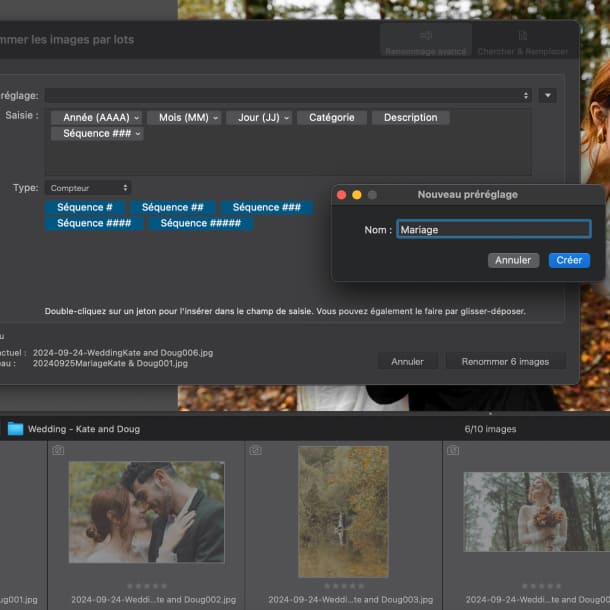Click camera icon above the couple photo
The width and height of the screenshot is (610, 610).
click(58, 450)
